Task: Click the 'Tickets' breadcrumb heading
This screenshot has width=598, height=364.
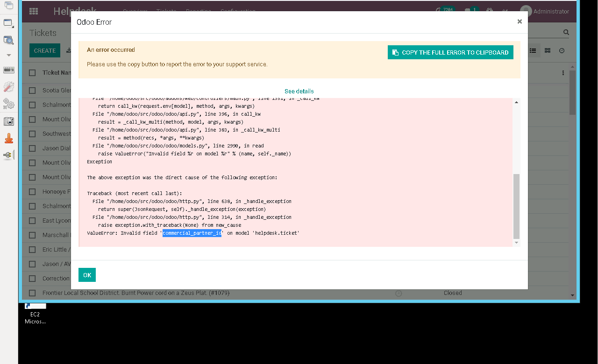Action: (x=43, y=33)
